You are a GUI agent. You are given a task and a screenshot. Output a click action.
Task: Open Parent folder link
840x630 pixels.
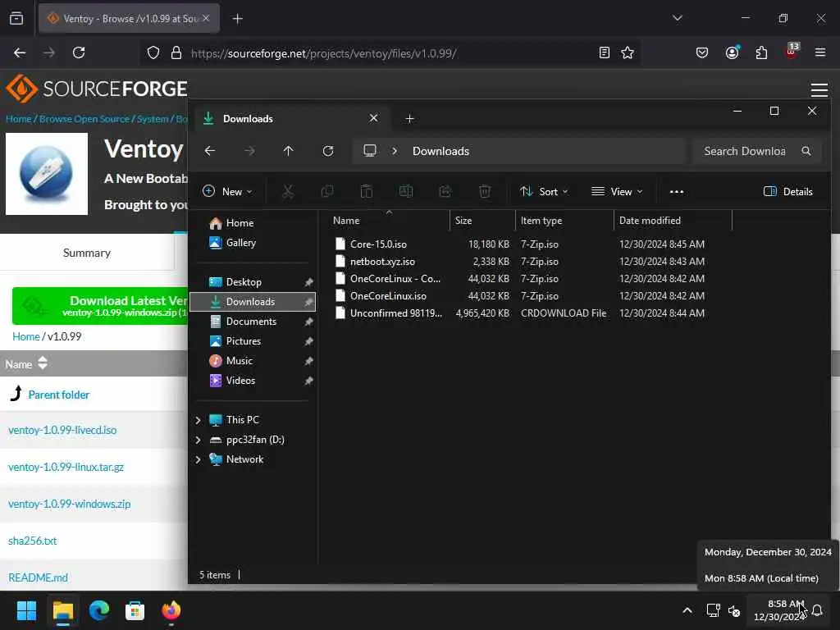coord(59,395)
